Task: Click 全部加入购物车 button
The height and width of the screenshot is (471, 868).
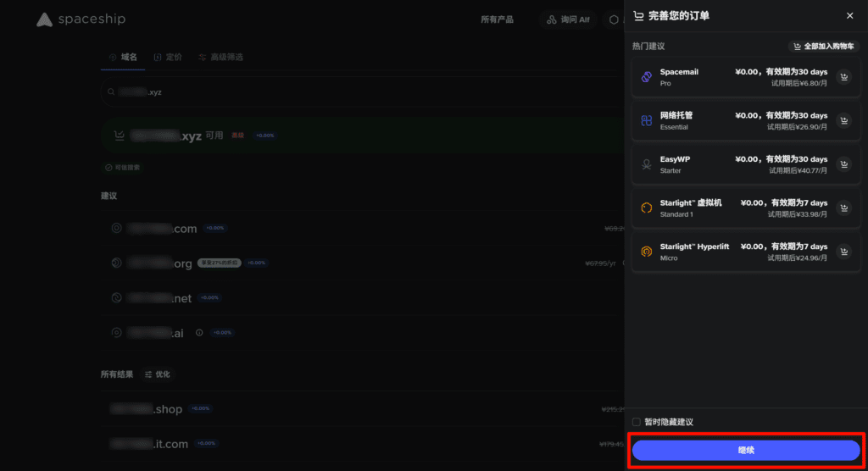Action: 821,47
